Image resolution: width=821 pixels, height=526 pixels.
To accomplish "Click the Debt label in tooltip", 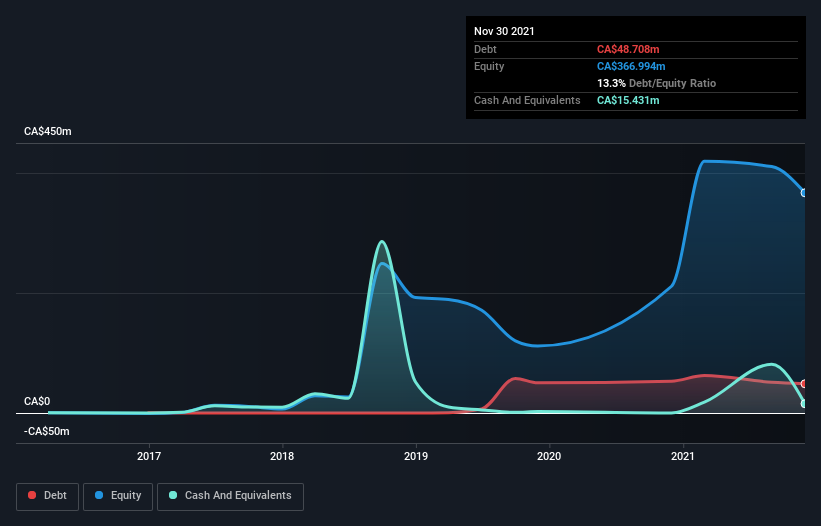I will 485,49.
